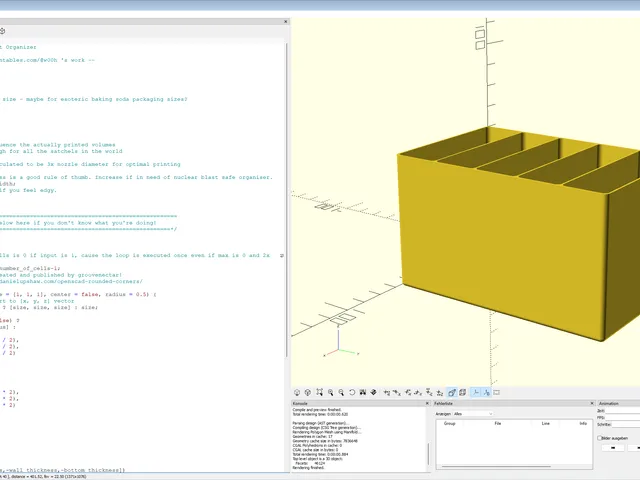This screenshot has height=480, width=640.
Task: Click the 'if you feel edgy.' comment
Action: click(28, 190)
